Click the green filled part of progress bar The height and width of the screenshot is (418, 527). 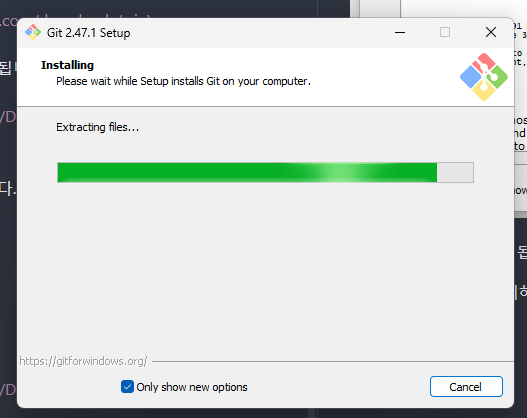pyautogui.click(x=247, y=172)
